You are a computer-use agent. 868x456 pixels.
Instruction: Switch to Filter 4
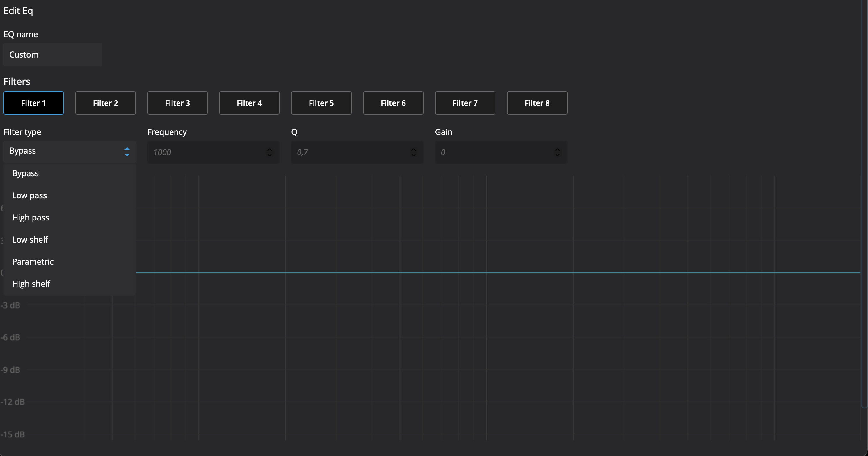[249, 103]
